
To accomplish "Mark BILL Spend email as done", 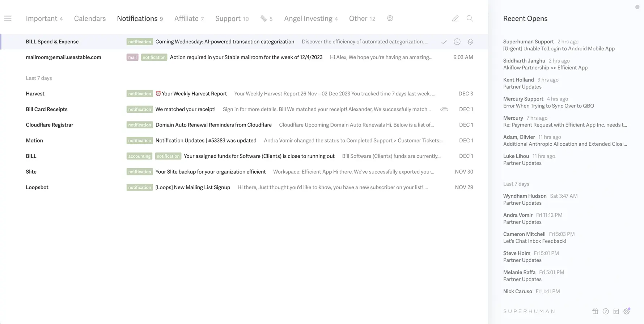I will click(444, 42).
